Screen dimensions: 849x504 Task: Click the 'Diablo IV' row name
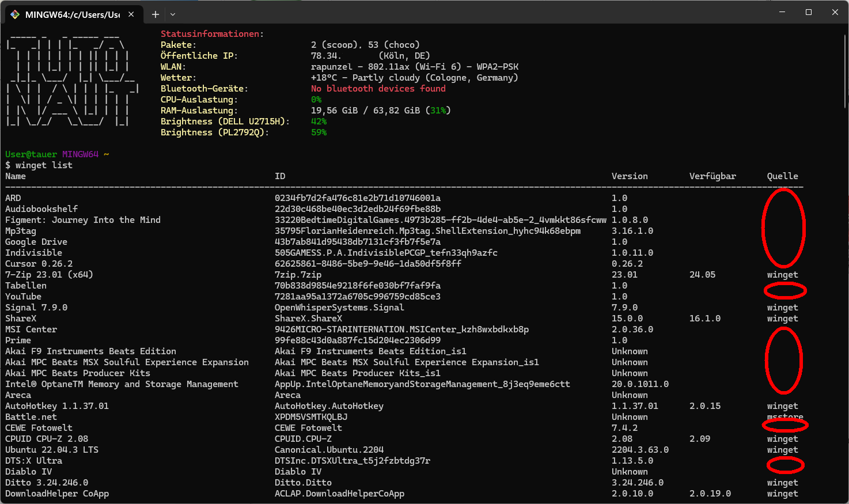pyautogui.click(x=28, y=472)
